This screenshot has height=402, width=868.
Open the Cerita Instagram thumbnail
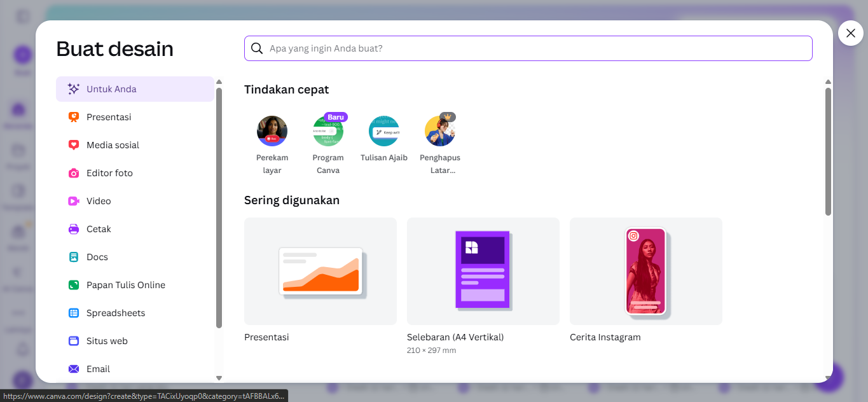646,271
